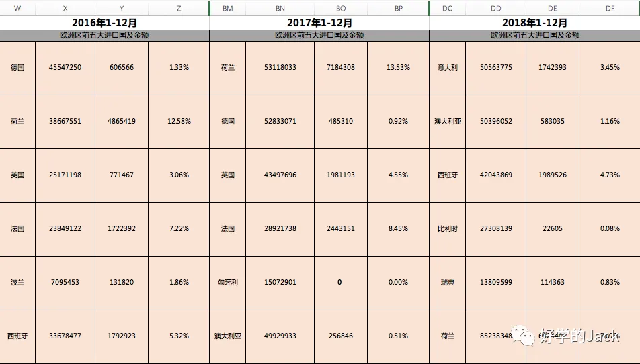Click the 1.86% percentage cell
This screenshot has width=640, height=364.
pos(179,283)
